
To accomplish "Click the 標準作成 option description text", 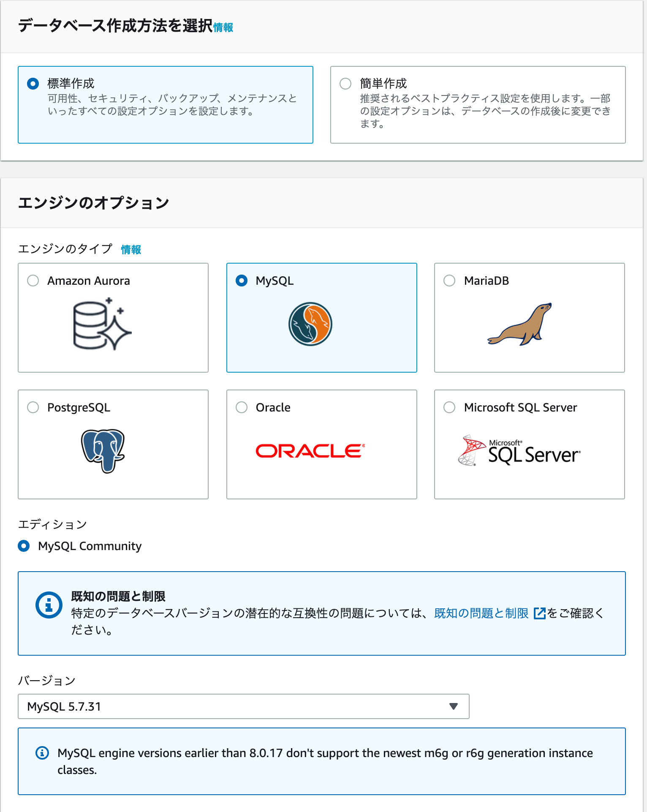I will (x=172, y=105).
